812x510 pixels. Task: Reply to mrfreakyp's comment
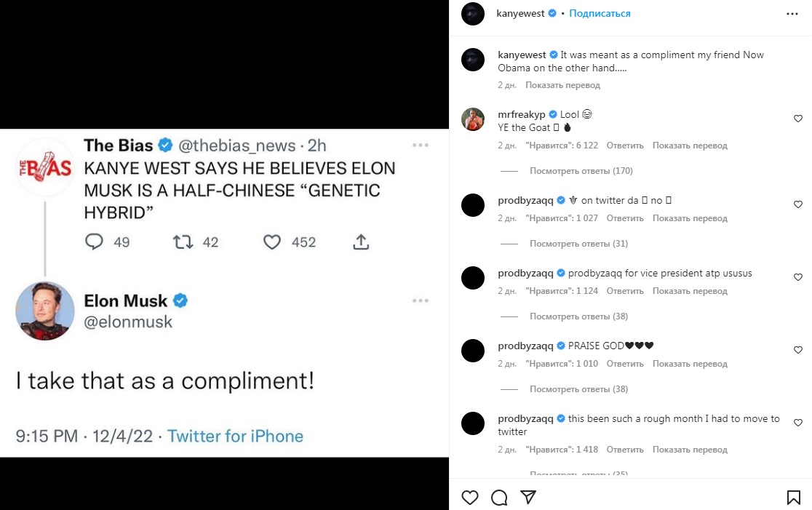tap(624, 146)
